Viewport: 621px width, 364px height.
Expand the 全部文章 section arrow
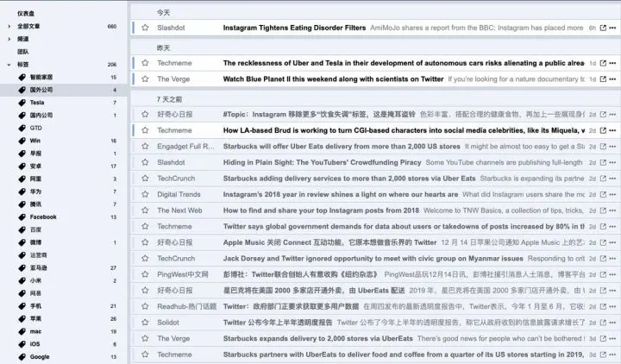pos(9,26)
